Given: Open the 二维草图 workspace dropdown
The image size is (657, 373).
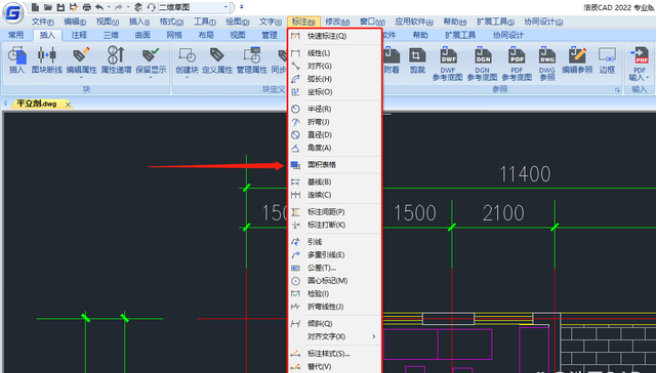Looking at the screenshot, I should 194,7.
